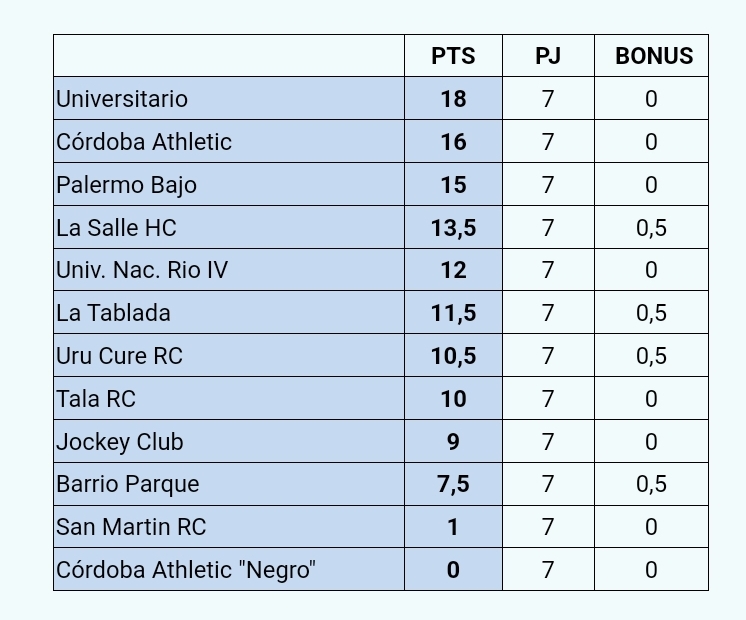This screenshot has width=746, height=620.
Task: Click the empty top-left header cell
Action: [229, 56]
